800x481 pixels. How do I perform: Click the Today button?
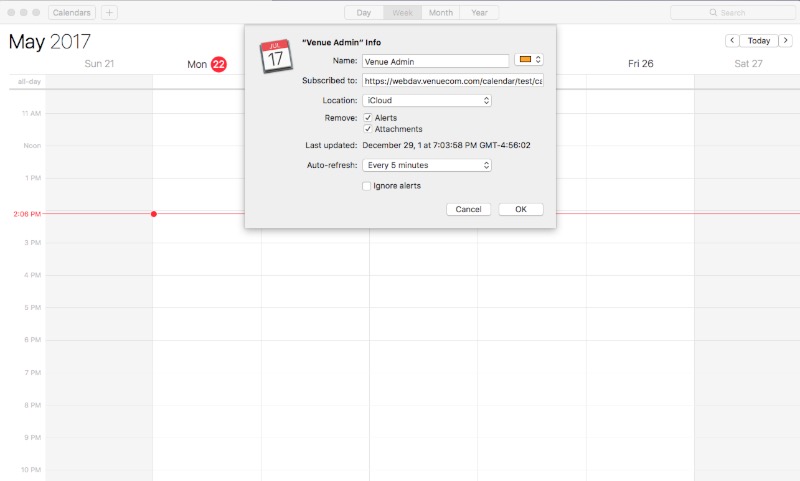coord(759,41)
